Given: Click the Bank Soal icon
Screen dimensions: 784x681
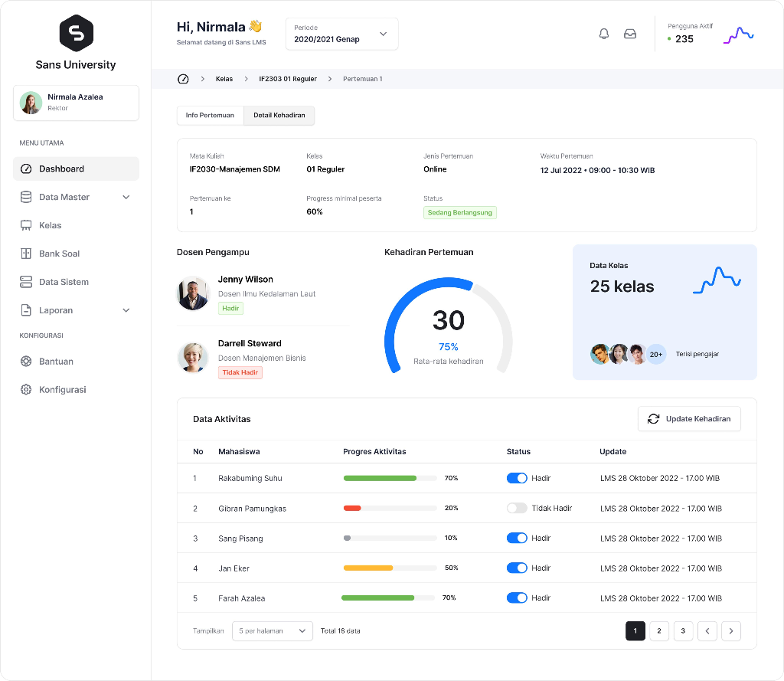Looking at the screenshot, I should 26,254.
